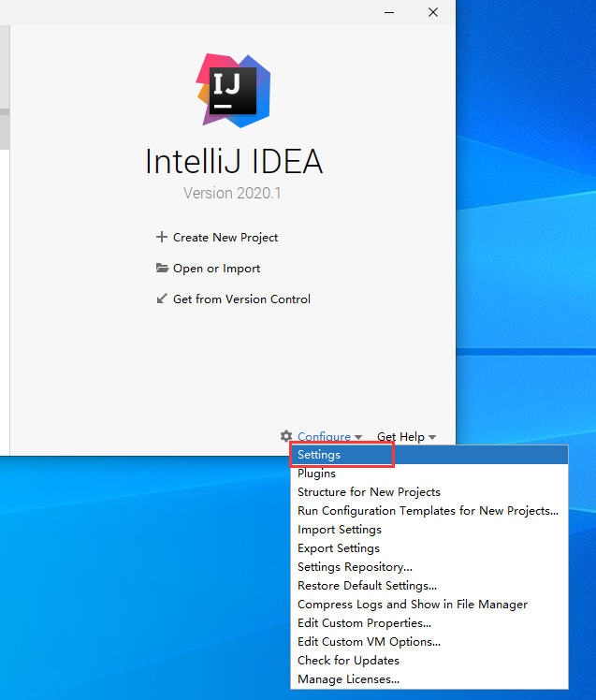Viewport: 596px width, 700px height.
Task: Open Edit Custom VM Options...
Action: click(429, 642)
